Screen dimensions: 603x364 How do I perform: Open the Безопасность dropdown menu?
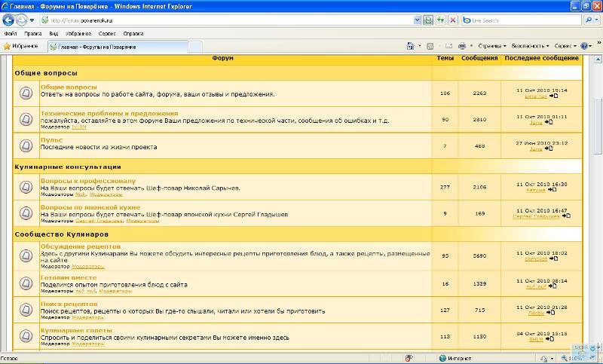(529, 46)
